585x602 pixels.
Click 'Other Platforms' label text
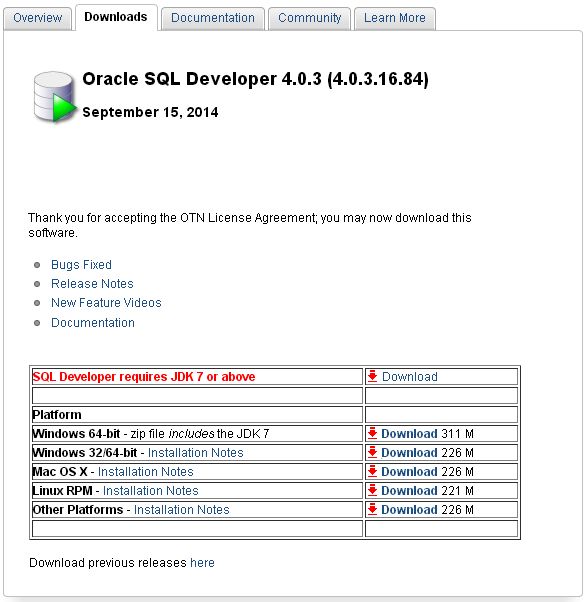coord(78,509)
